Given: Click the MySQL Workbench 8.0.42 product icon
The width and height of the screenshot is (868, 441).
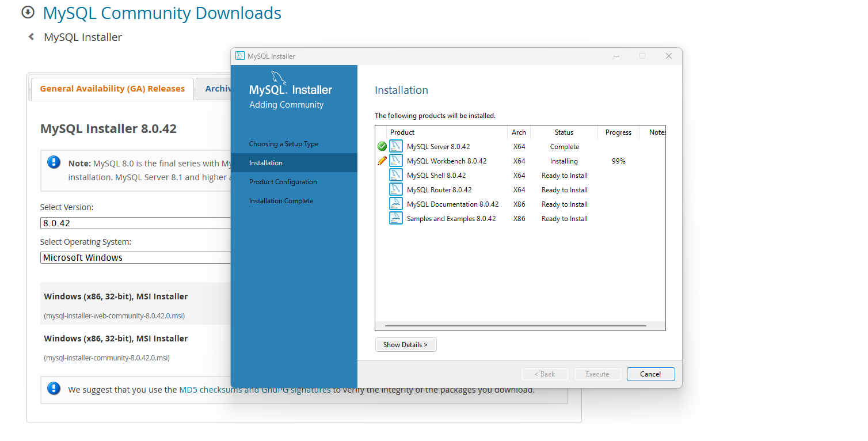Looking at the screenshot, I should (x=396, y=161).
